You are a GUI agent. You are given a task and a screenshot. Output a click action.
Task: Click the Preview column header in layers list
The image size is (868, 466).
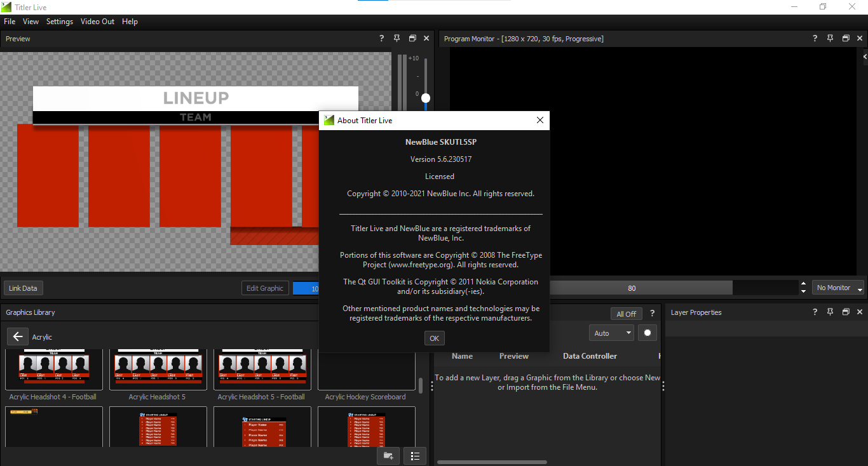513,356
